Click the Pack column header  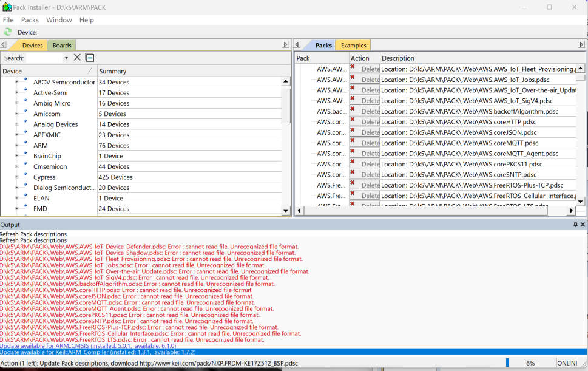coord(322,58)
